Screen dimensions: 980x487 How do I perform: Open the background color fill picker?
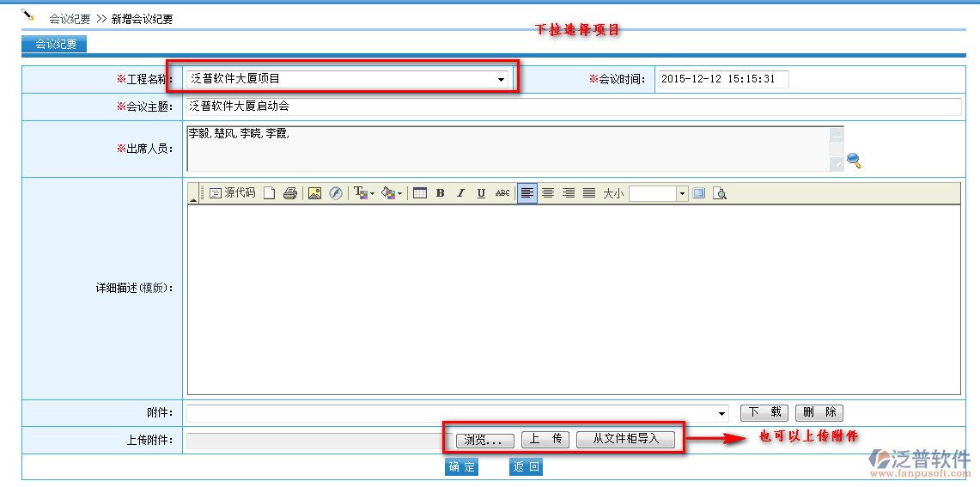coord(391,193)
